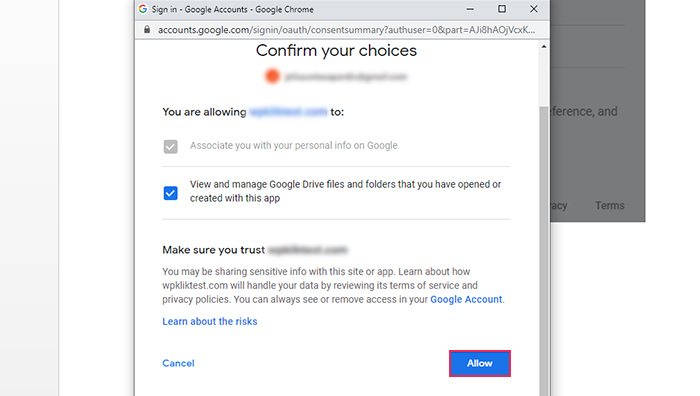The width and height of the screenshot is (700, 396).
Task: Uncheck the Google Drive files permission checkbox
Action: pos(171,193)
